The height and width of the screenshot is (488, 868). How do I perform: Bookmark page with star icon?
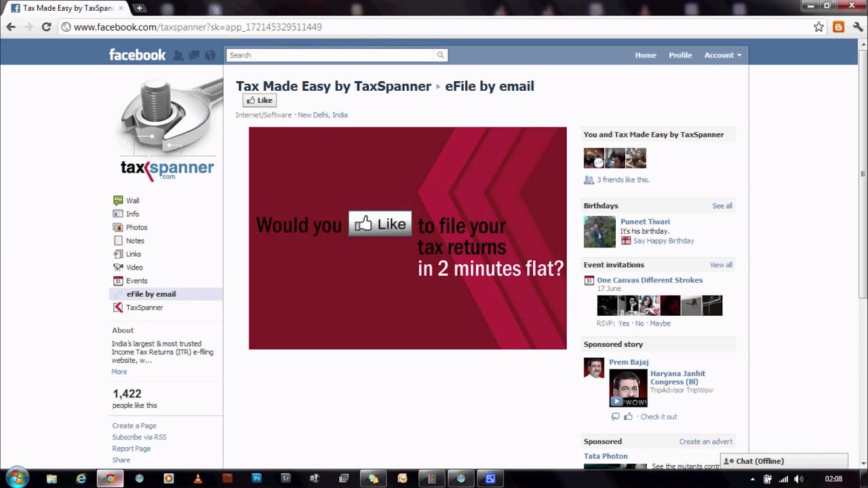818,27
